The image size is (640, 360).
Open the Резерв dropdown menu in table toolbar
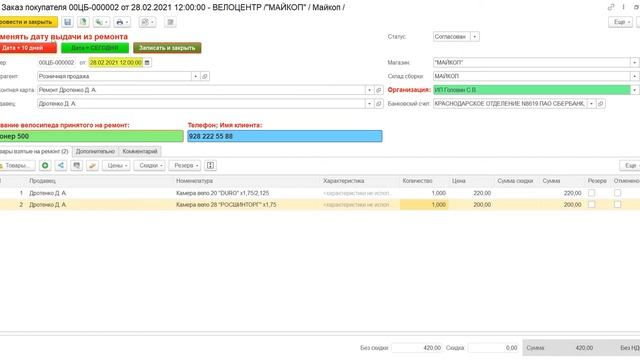coord(184,165)
